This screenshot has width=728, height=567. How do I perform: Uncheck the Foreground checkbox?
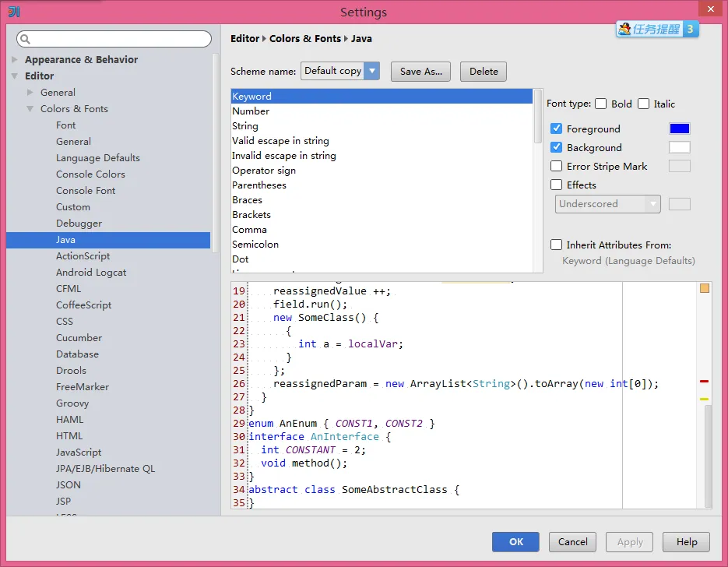tap(557, 129)
